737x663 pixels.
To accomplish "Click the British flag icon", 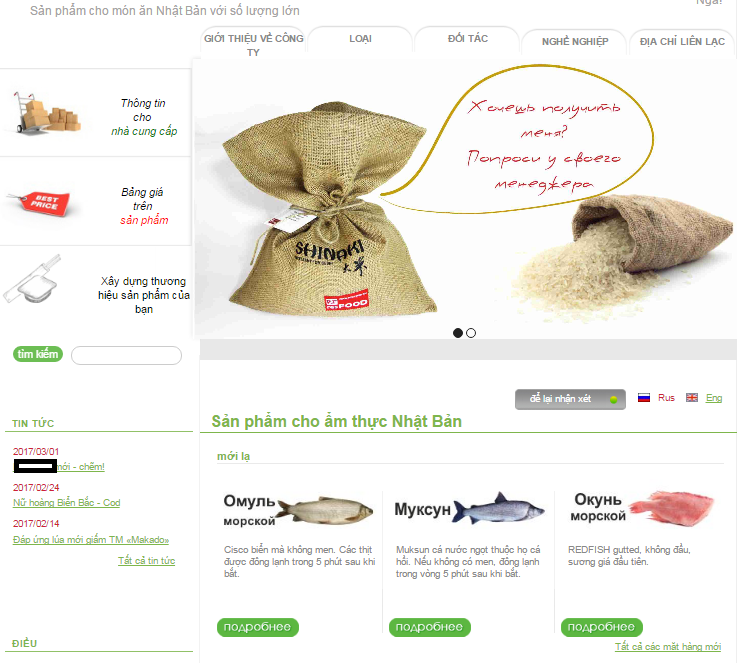I will pos(691,398).
